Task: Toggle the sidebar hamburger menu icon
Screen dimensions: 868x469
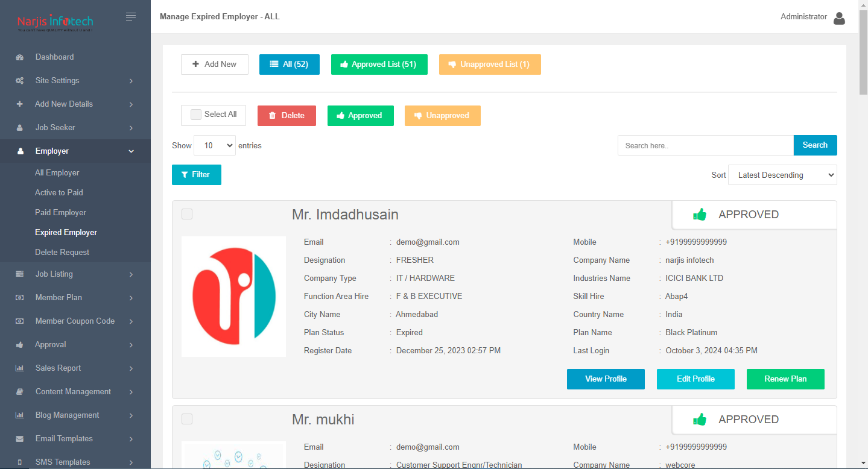Action: pos(131,17)
